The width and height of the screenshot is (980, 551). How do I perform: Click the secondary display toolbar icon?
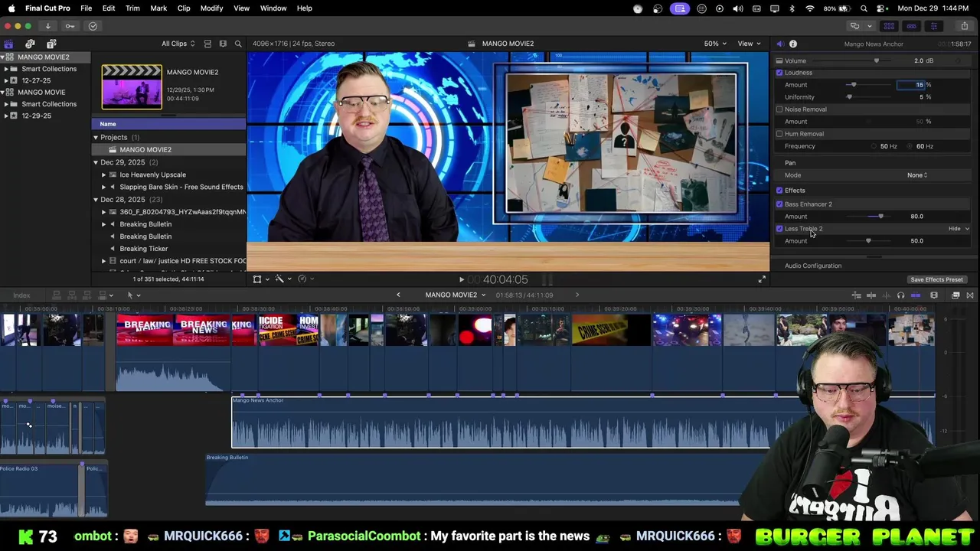tap(855, 26)
